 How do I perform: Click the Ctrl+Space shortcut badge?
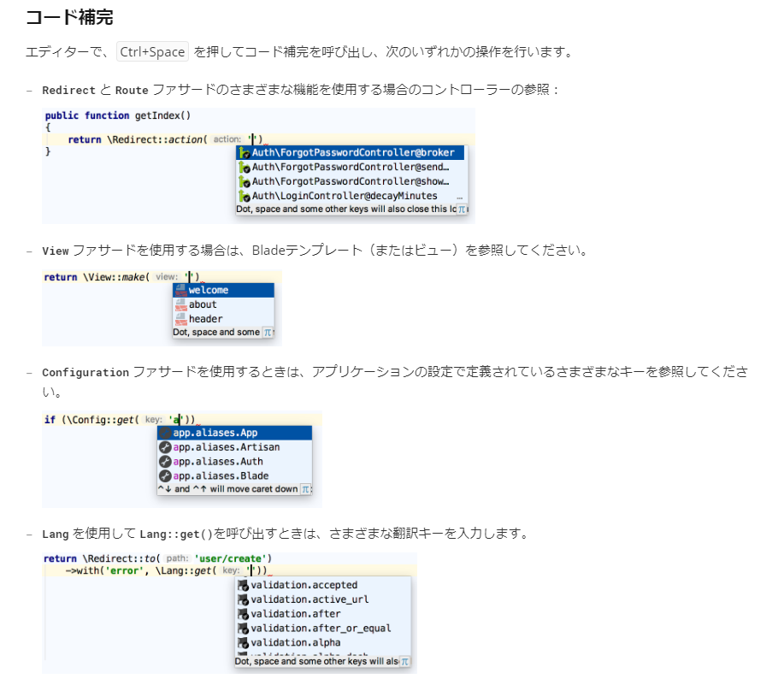pos(152,51)
